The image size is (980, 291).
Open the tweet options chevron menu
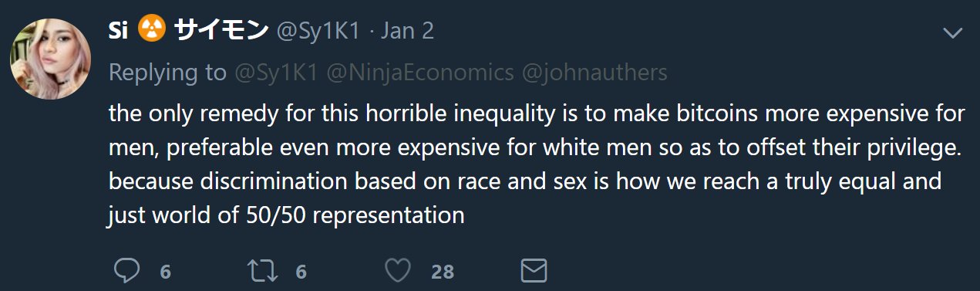953,32
